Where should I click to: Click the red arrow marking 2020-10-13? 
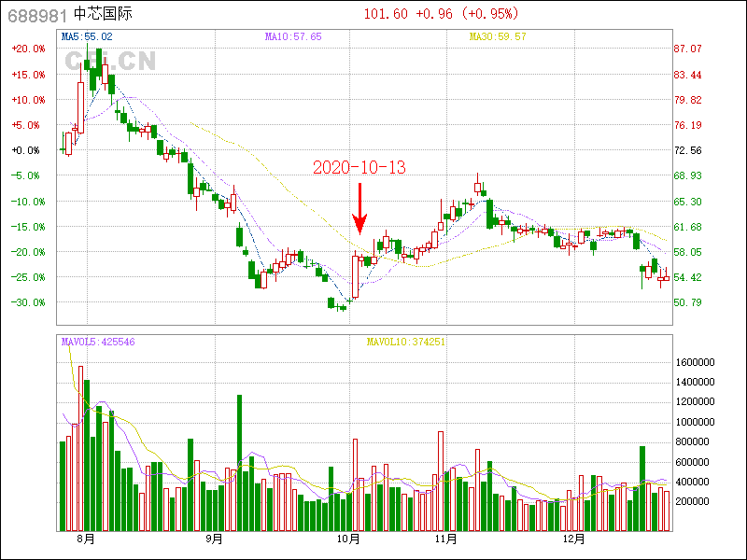pyautogui.click(x=359, y=209)
